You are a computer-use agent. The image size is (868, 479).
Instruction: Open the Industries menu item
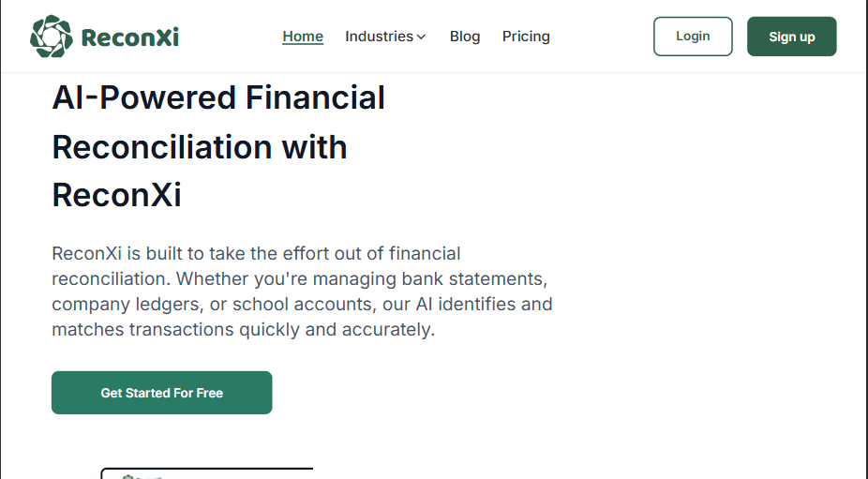379,37
